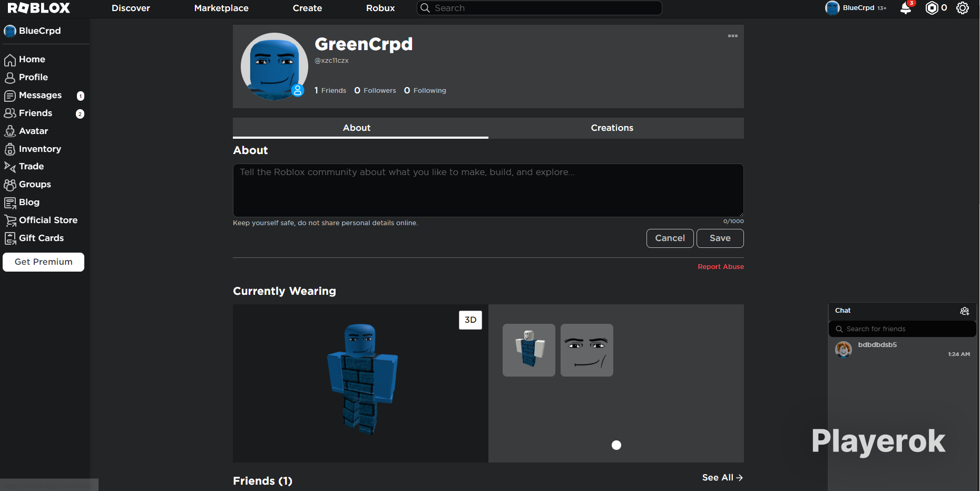Click the Currently Wearing heading
Viewport: 980px width, 491px height.
[285, 291]
